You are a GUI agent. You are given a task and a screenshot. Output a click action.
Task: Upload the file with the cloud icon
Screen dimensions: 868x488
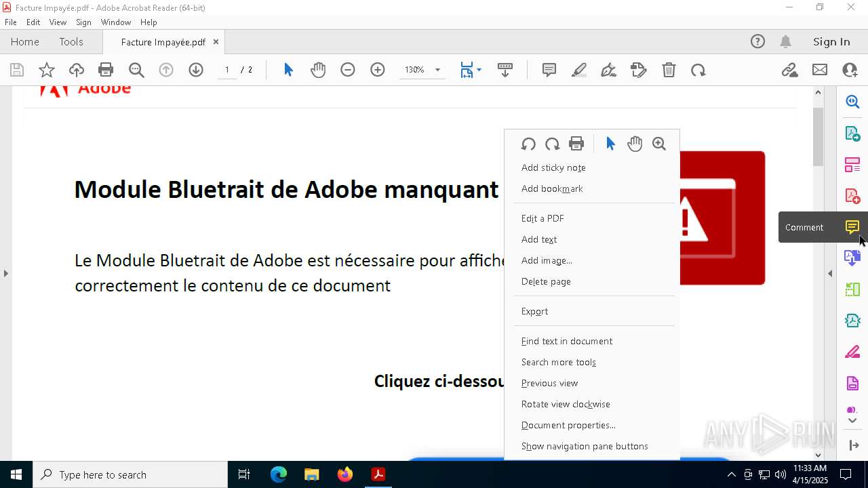coord(77,70)
